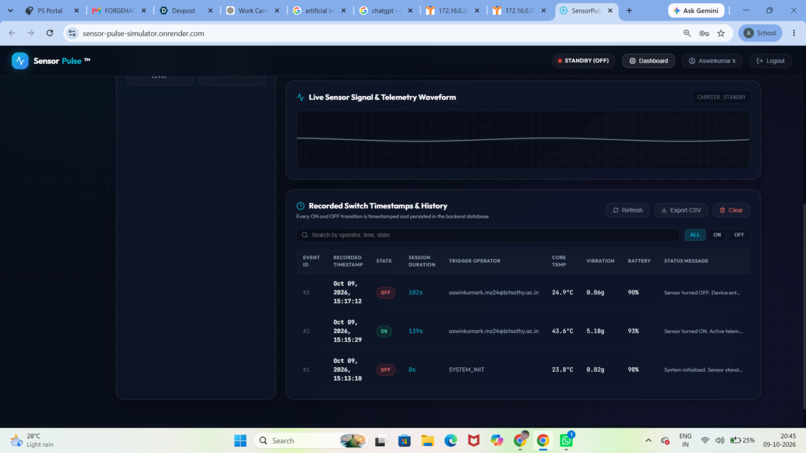Open the clock showing 20:45
The image size is (806, 453).
pyautogui.click(x=779, y=440)
